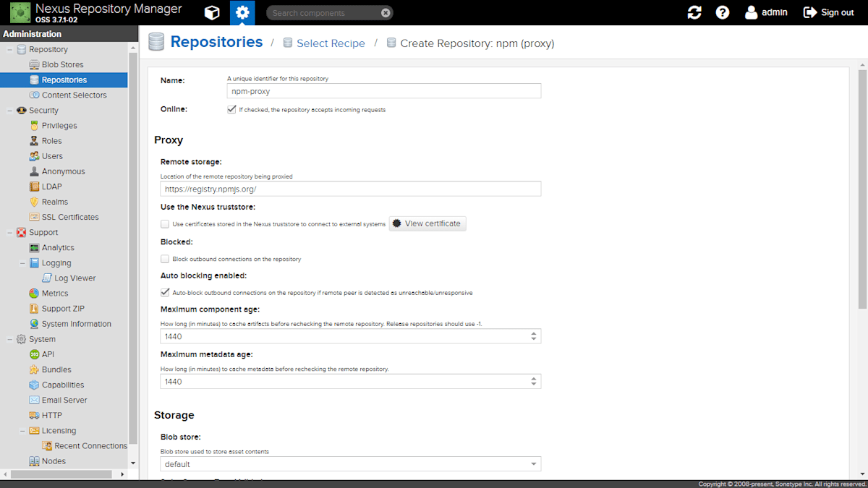The width and height of the screenshot is (868, 488).
Task: Click Sign out button
Action: [828, 12]
